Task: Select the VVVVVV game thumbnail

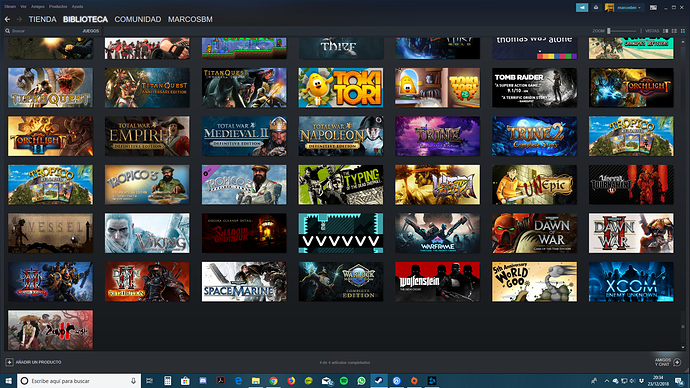Action: pos(341,233)
